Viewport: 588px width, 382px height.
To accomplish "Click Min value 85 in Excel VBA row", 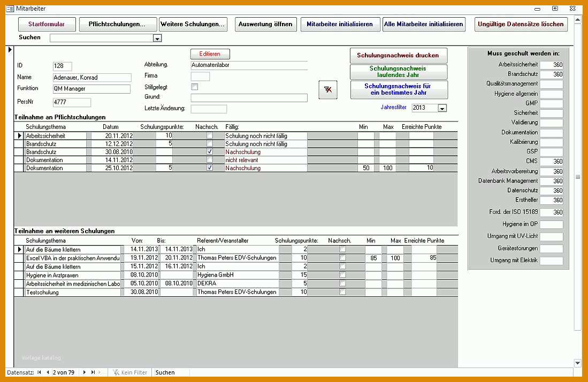I will pos(373,258).
